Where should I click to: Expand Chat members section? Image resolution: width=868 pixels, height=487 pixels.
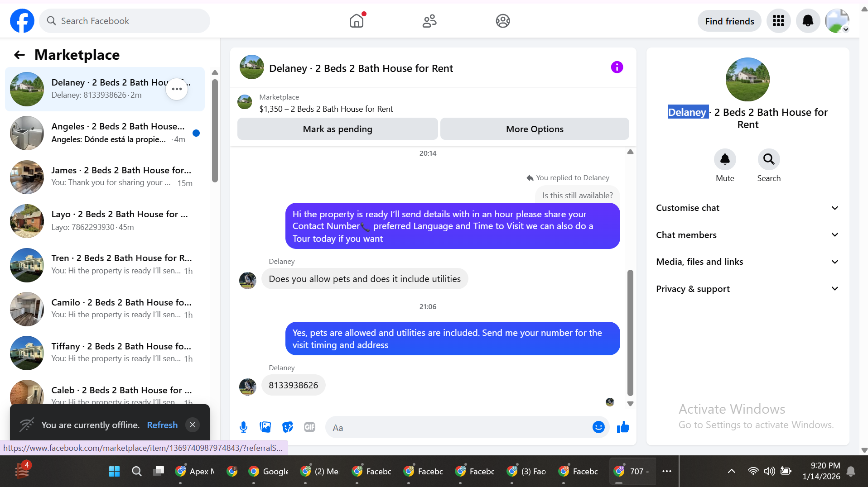coord(747,235)
